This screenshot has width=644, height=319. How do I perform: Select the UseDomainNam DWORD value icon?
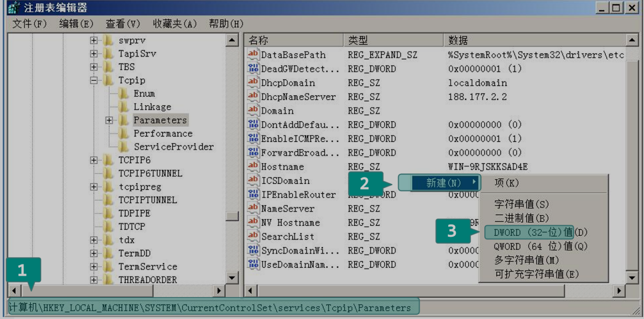click(x=253, y=264)
